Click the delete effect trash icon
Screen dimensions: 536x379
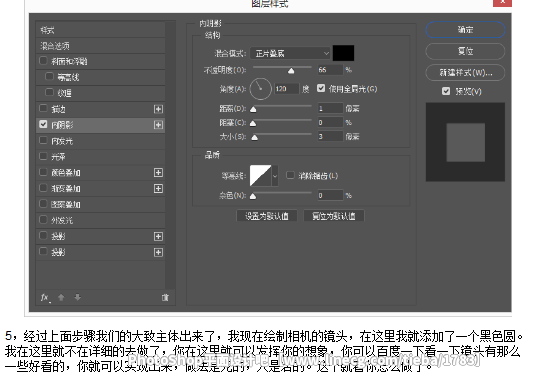click(x=165, y=298)
